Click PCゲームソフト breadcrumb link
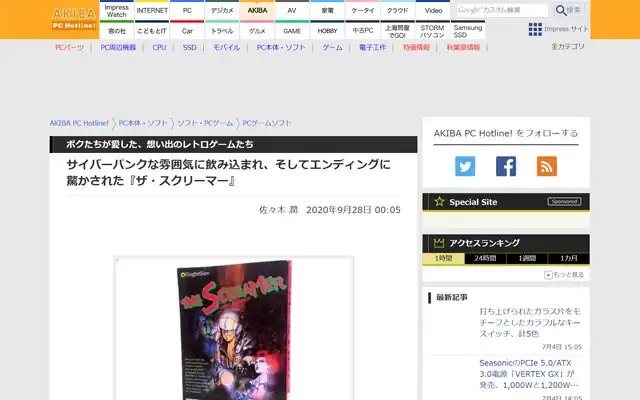Image resolution: width=640 pixels, height=400 pixels. (x=267, y=123)
